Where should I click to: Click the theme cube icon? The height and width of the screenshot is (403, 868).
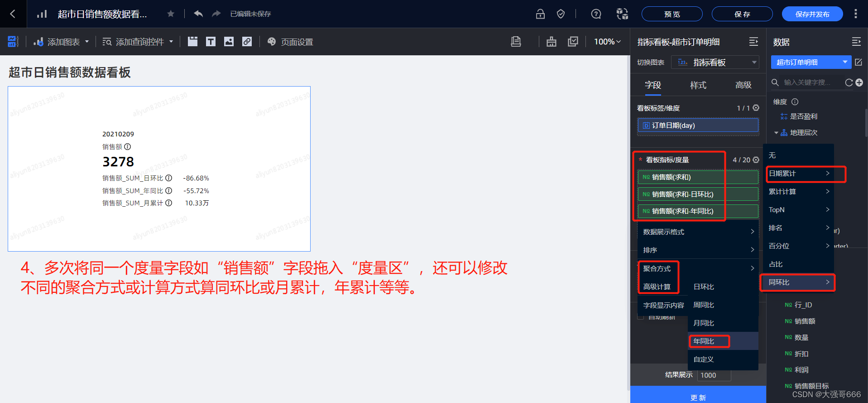(x=623, y=14)
